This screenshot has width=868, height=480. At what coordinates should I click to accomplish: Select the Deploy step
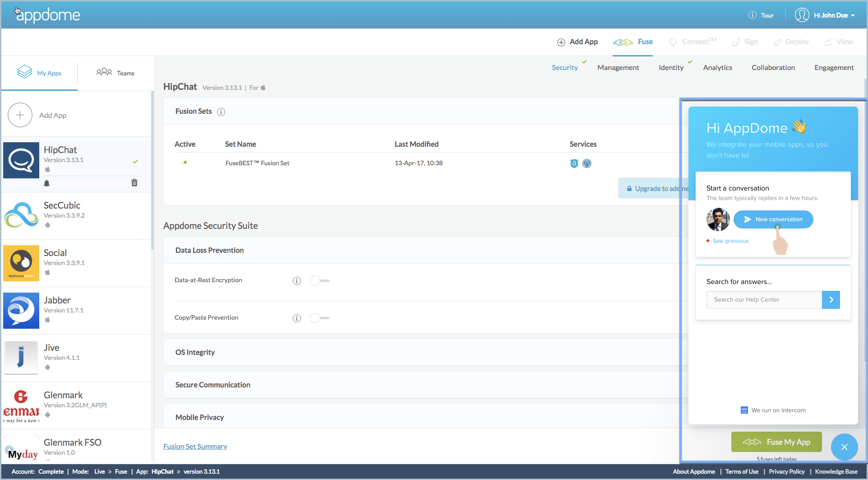pos(791,42)
